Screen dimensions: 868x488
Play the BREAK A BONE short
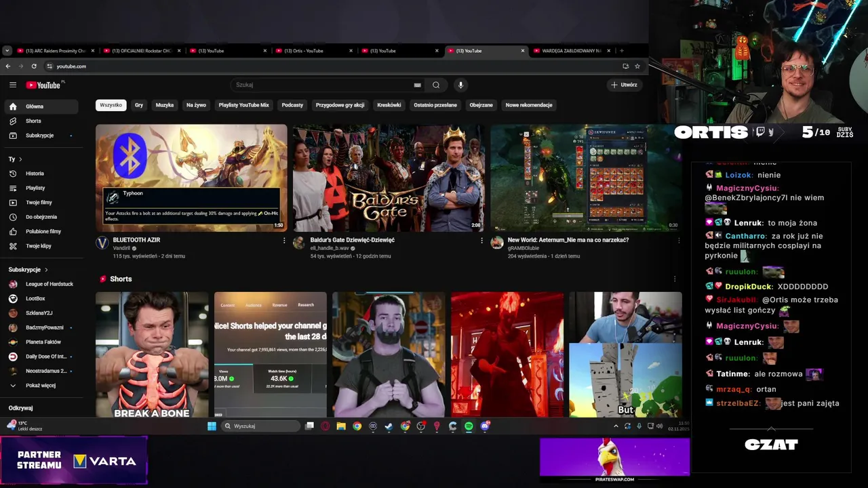pos(152,354)
